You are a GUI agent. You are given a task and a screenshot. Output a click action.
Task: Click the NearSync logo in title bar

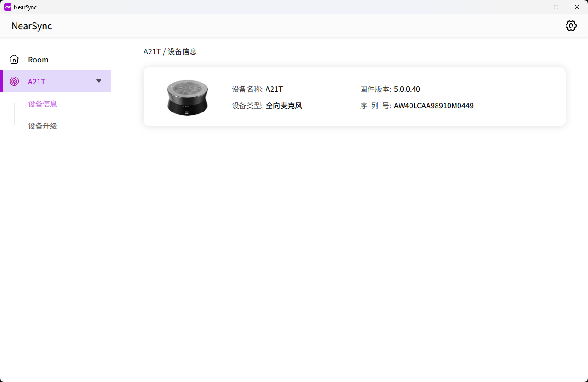click(x=7, y=7)
